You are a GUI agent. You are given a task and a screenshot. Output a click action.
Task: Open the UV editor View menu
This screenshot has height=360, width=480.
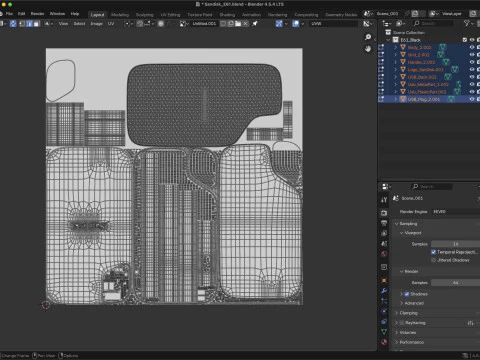(x=63, y=24)
